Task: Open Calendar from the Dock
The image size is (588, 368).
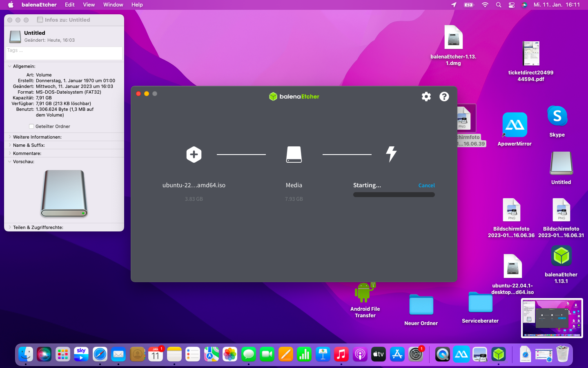Action: 156,354
